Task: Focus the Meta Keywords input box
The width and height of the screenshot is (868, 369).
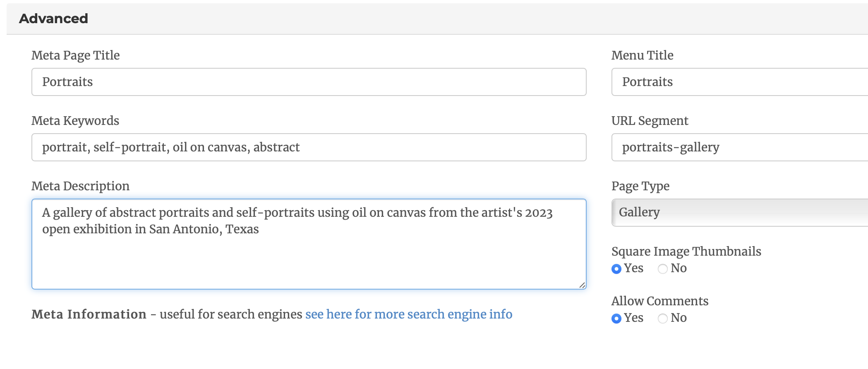Action: click(309, 147)
